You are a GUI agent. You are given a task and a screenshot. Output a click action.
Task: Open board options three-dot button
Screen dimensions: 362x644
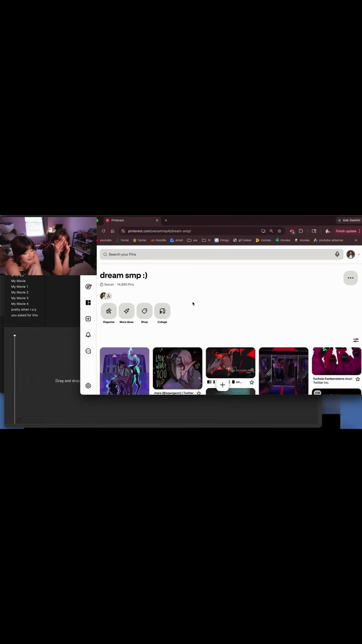[x=351, y=278]
